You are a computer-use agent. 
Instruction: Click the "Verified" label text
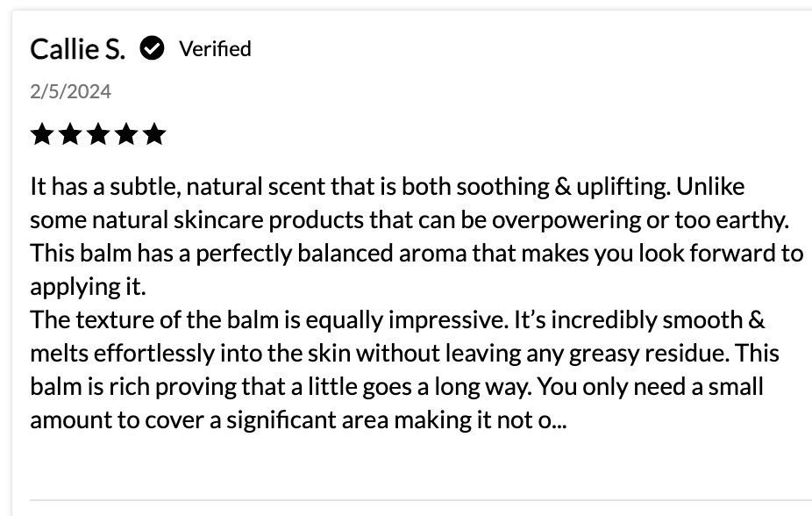215,49
